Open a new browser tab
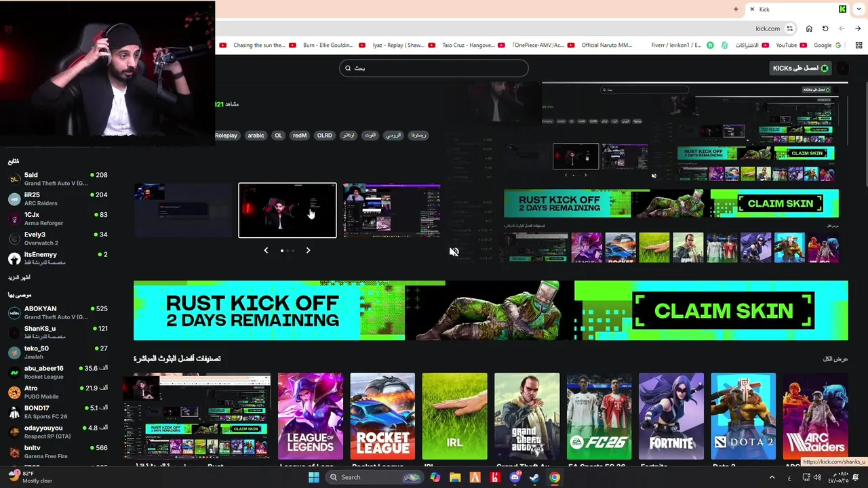 (736, 9)
